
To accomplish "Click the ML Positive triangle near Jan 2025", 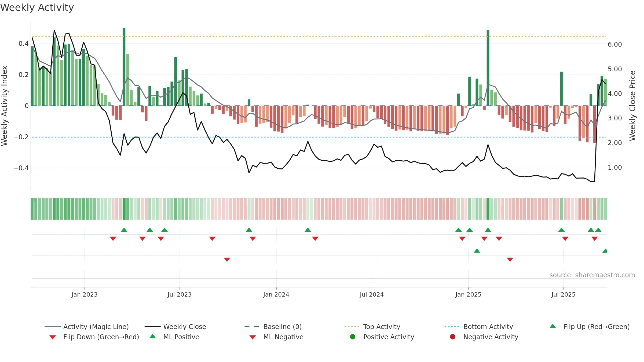I will [477, 251].
